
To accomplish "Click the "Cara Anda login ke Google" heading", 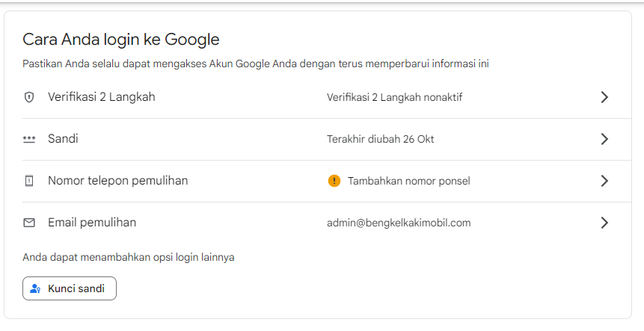I will click(x=121, y=40).
